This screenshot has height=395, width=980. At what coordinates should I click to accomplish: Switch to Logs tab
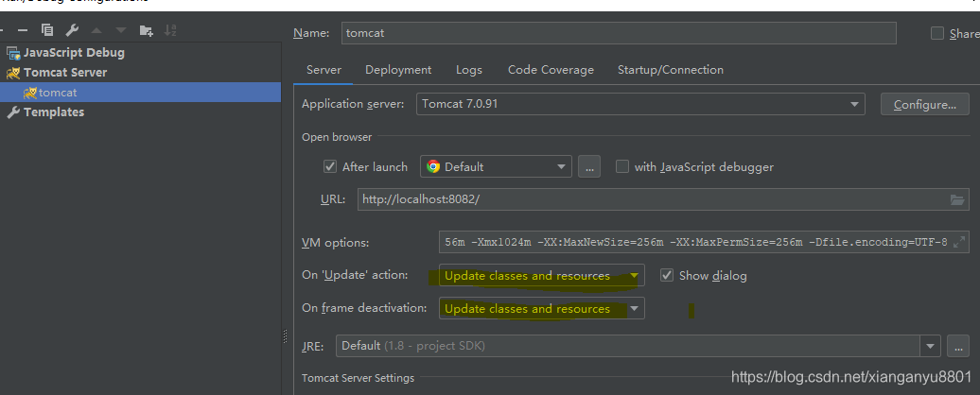coord(469,70)
